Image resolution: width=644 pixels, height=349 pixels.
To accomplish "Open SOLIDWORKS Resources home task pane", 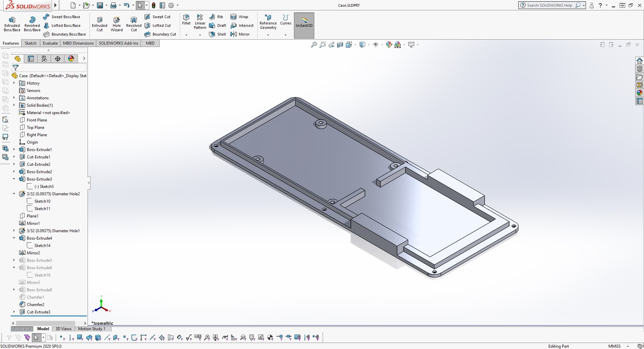I will 640,61.
